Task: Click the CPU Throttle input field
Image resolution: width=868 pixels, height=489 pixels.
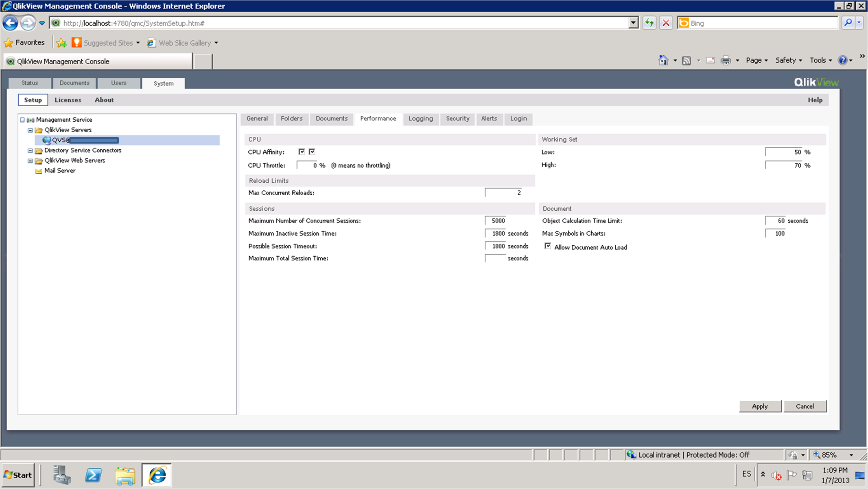Action: click(x=307, y=166)
